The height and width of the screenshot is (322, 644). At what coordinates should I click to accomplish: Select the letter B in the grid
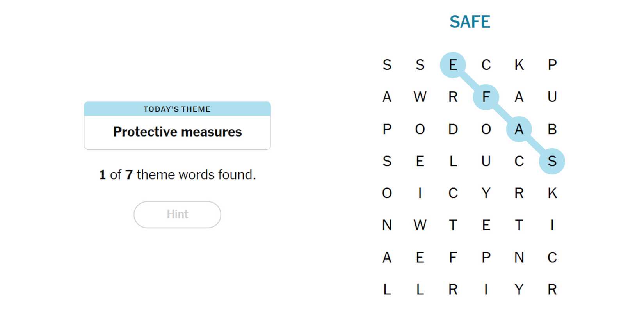pos(552,129)
